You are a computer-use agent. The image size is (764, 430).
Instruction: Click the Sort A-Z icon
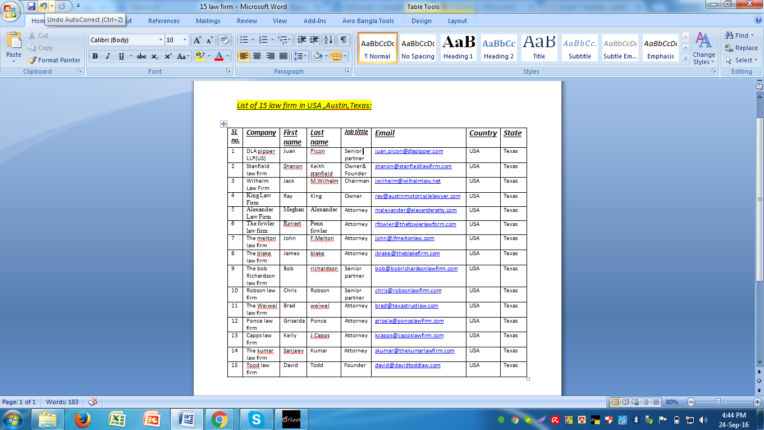point(328,40)
